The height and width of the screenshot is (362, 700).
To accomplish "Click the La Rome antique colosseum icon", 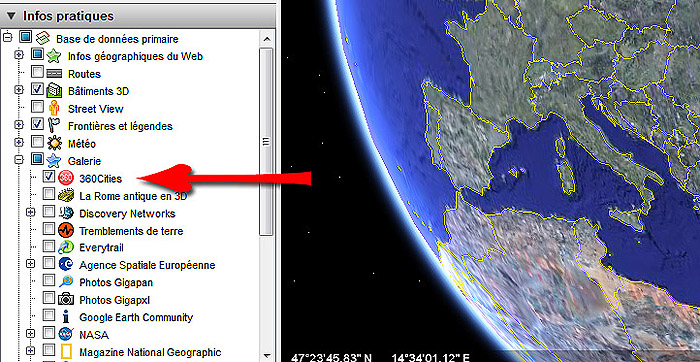I will point(66,196).
